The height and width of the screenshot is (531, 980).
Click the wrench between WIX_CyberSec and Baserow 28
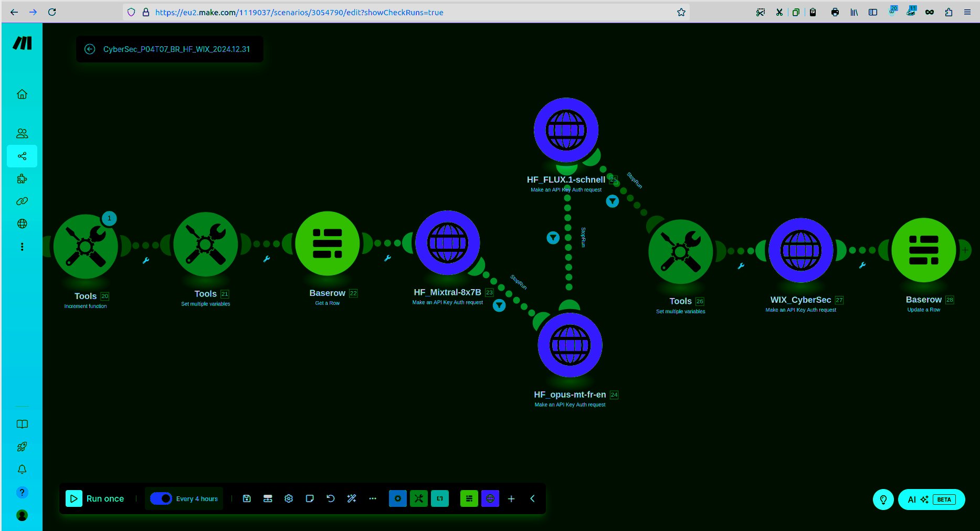coord(862,265)
